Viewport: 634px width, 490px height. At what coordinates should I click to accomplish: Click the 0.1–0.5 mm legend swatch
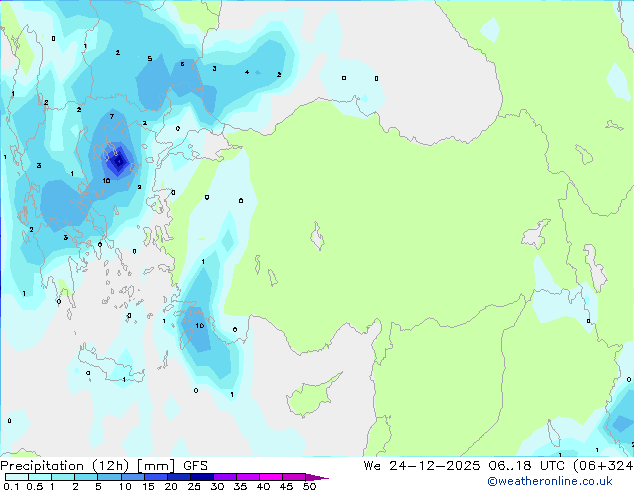17,477
